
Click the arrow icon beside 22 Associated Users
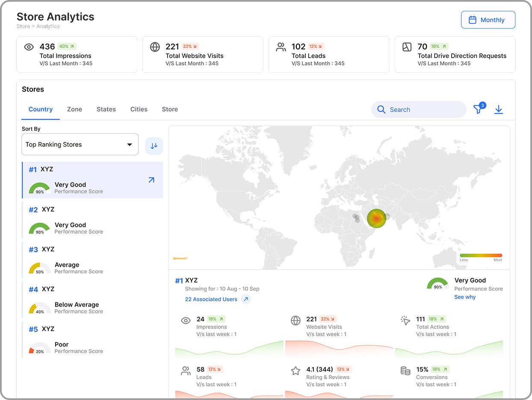pos(246,299)
